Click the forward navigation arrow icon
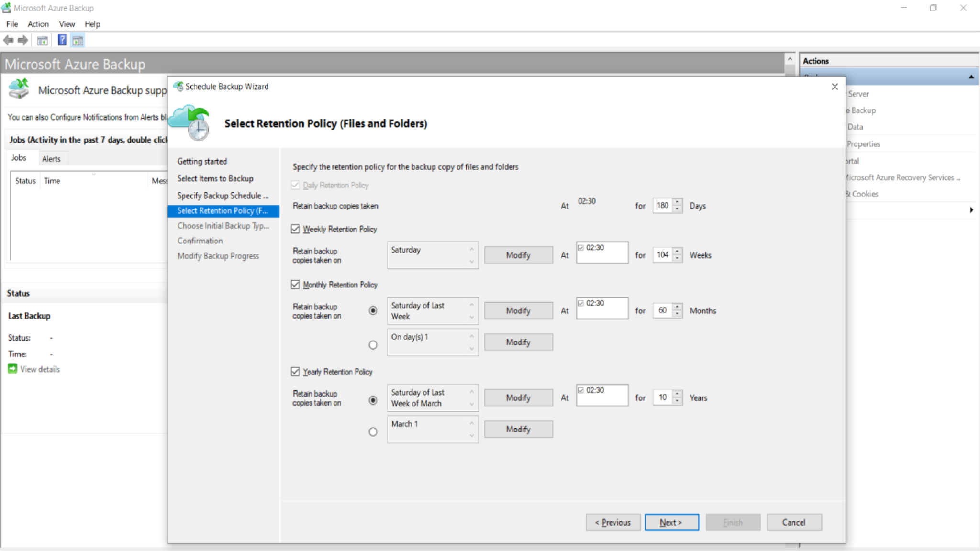Screen dimensions: 980x551 (x=22, y=40)
